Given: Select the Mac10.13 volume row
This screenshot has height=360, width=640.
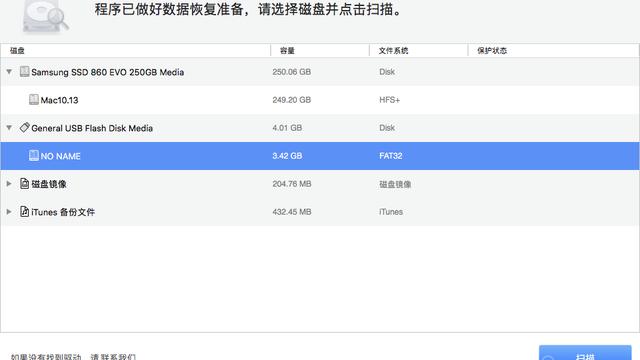Looking at the screenshot, I should click(x=320, y=100).
